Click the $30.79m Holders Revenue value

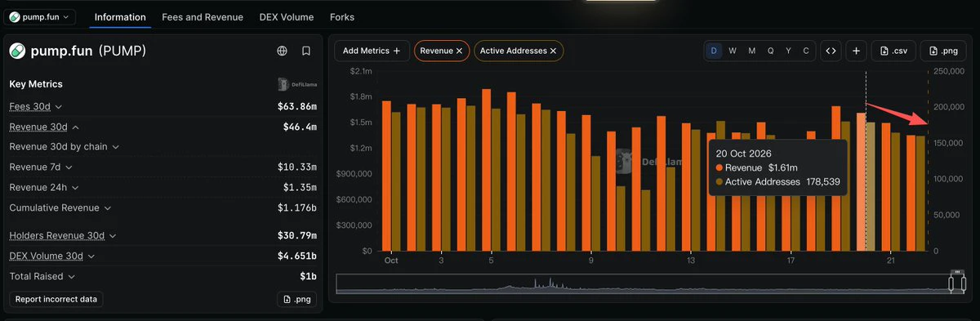297,235
